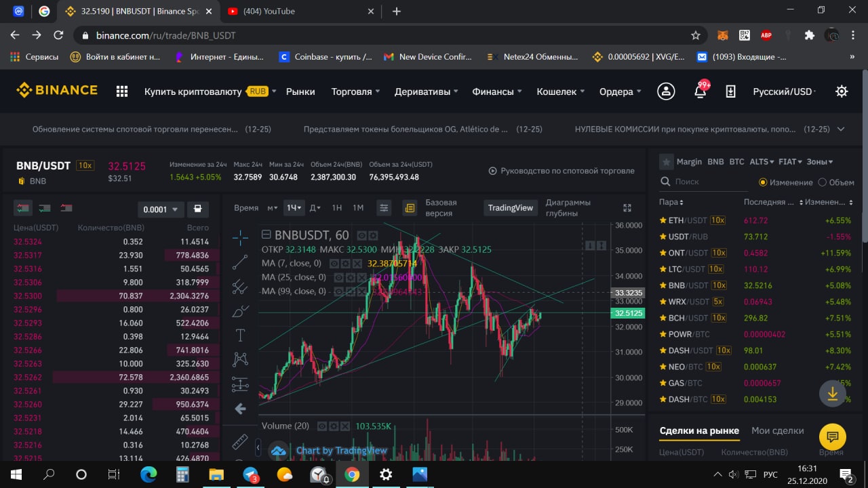Switch to TradingView chart tab
The height and width of the screenshot is (488, 868).
pos(511,208)
